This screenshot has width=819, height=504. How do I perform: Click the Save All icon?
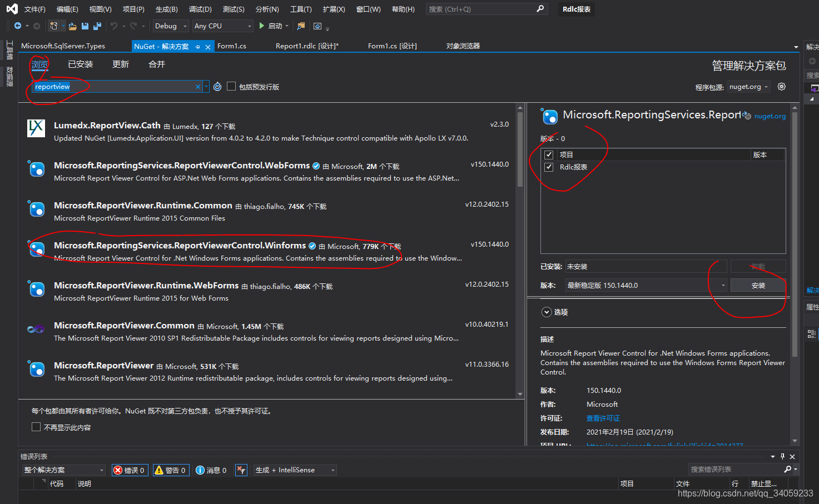tap(97, 26)
